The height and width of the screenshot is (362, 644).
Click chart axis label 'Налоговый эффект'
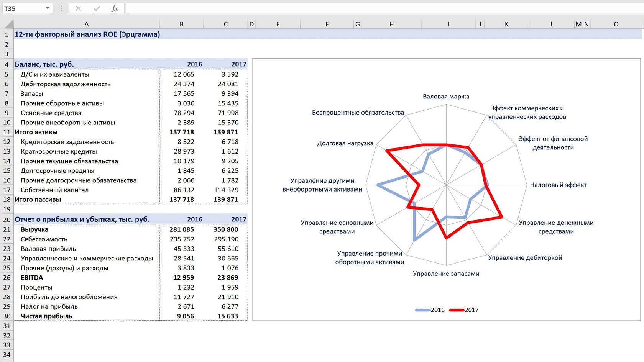[x=558, y=185]
